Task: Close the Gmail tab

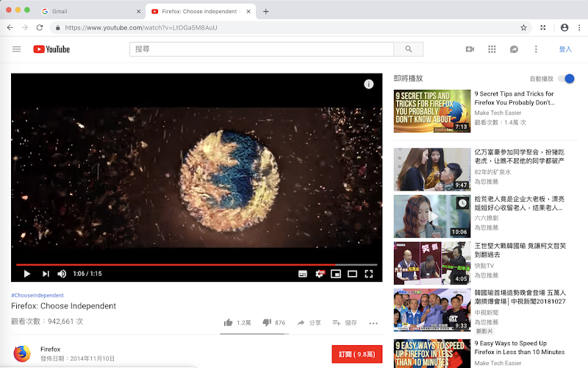Action: pos(138,11)
